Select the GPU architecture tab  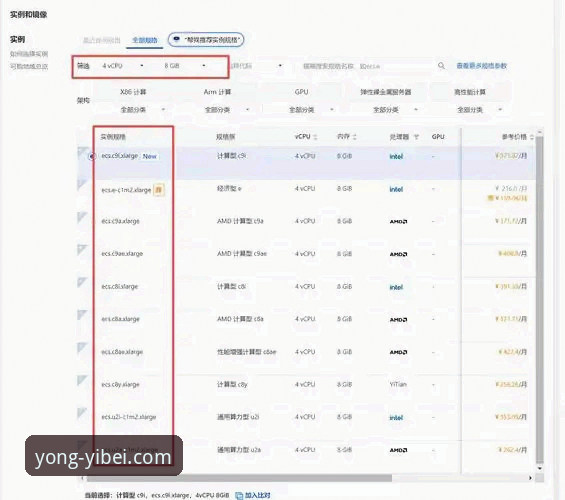click(x=301, y=92)
